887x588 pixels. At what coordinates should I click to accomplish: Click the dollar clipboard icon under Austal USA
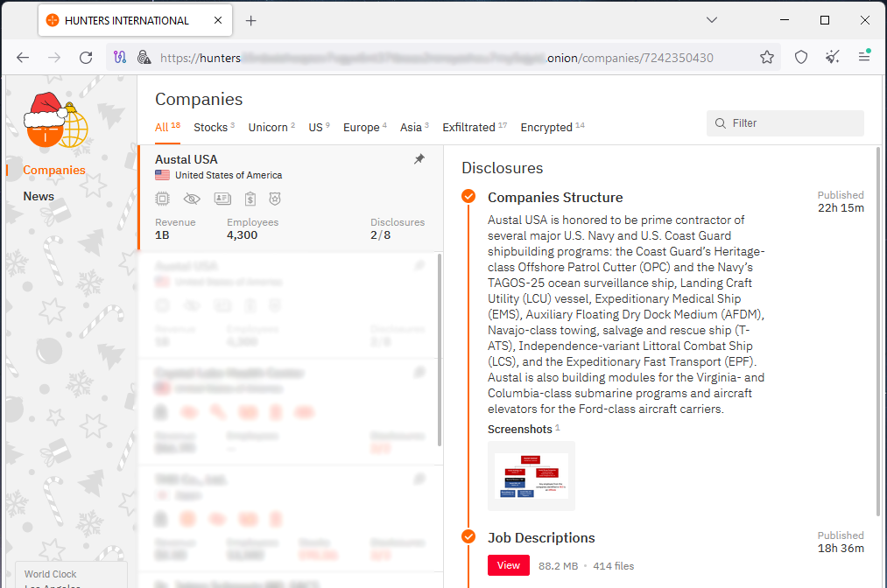point(250,199)
